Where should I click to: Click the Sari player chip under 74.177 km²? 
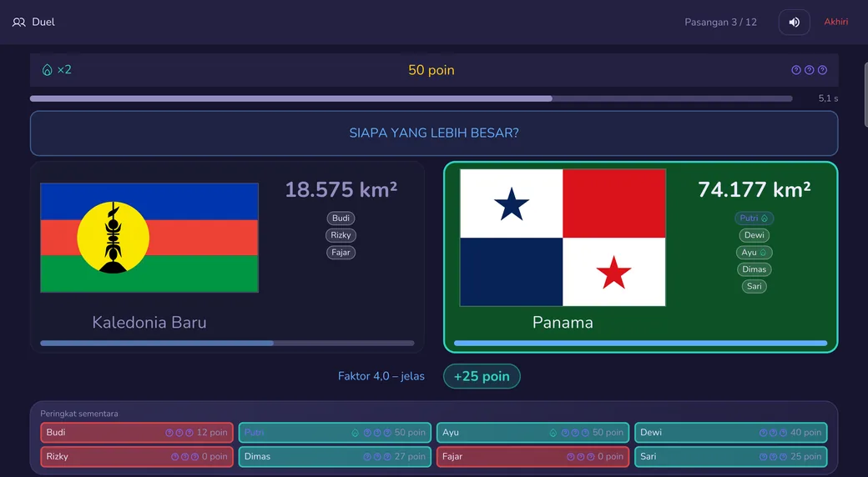click(754, 286)
